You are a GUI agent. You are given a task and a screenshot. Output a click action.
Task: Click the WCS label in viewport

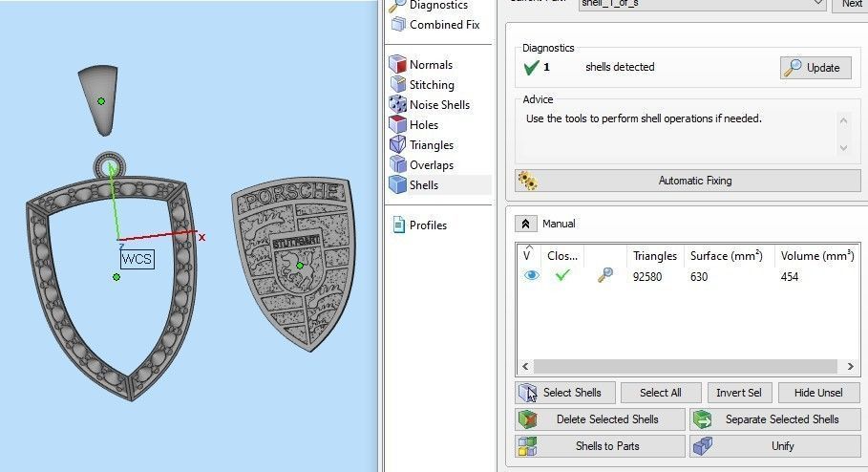point(138,259)
